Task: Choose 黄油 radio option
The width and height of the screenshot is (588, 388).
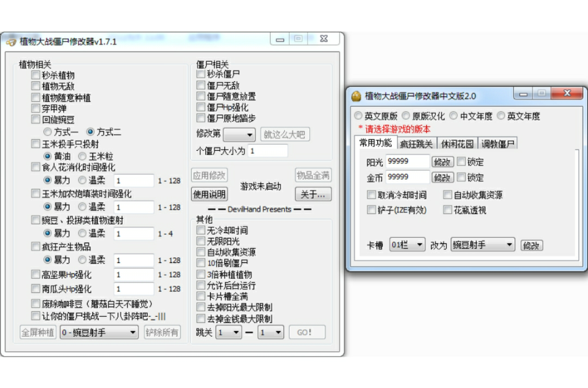Action: click(x=47, y=156)
